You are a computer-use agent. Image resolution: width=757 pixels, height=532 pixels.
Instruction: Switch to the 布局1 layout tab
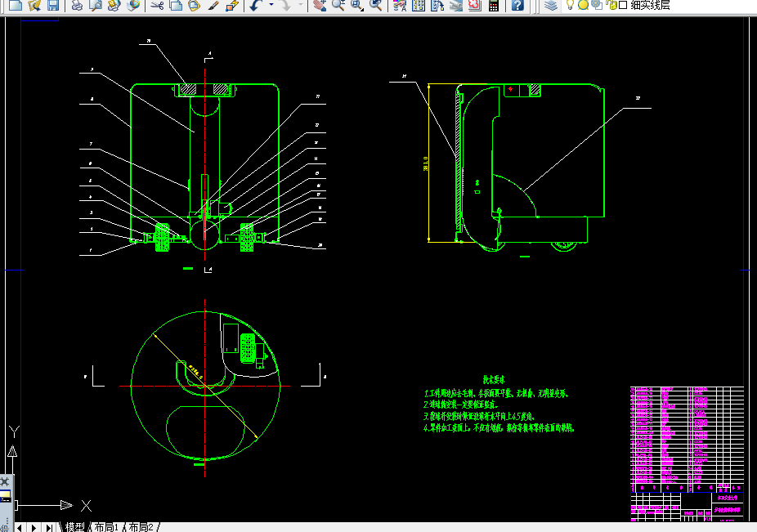pos(106,527)
